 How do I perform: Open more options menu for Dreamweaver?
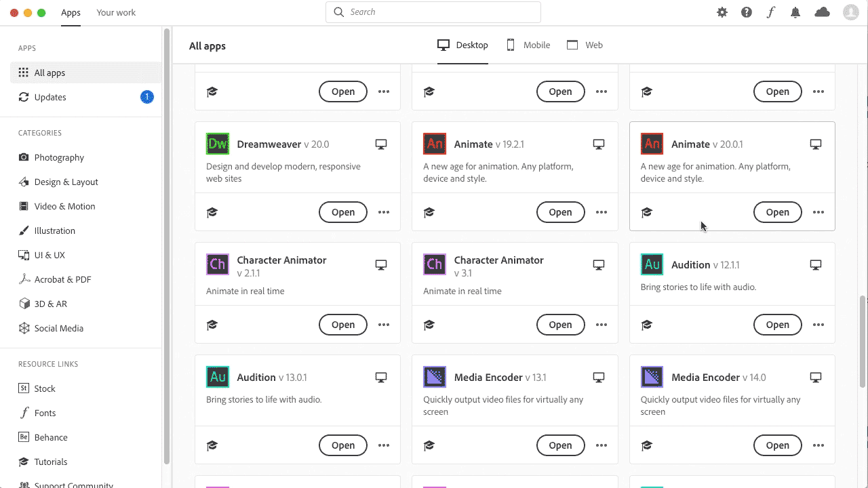(x=384, y=212)
